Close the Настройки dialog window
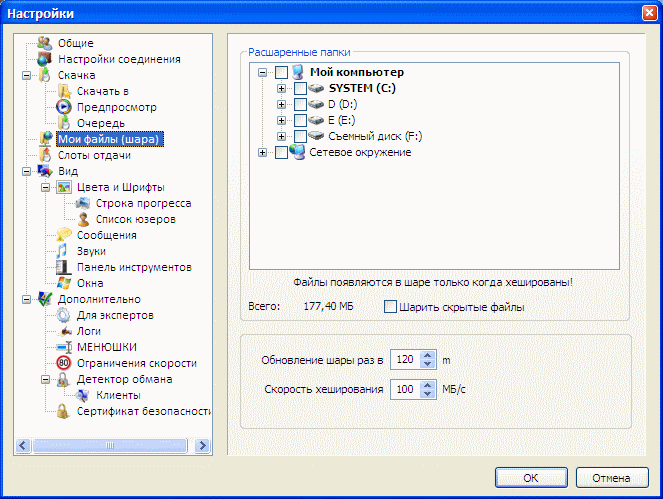663x499 pixels. click(649, 13)
